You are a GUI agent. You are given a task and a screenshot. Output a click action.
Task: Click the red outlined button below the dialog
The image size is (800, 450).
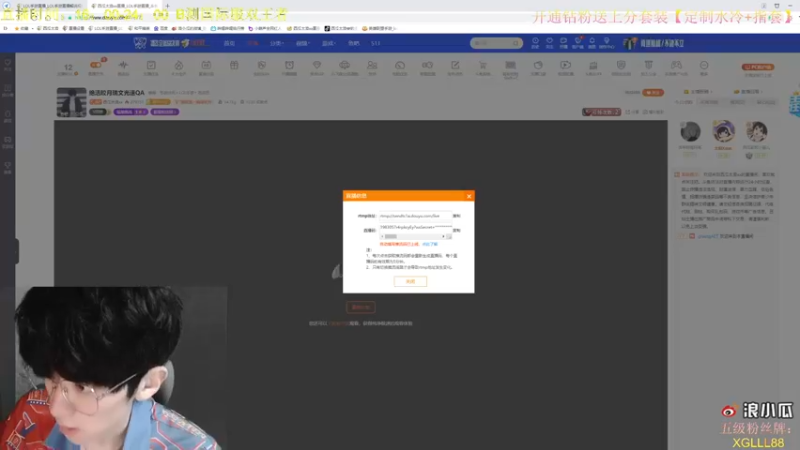[x=361, y=307]
